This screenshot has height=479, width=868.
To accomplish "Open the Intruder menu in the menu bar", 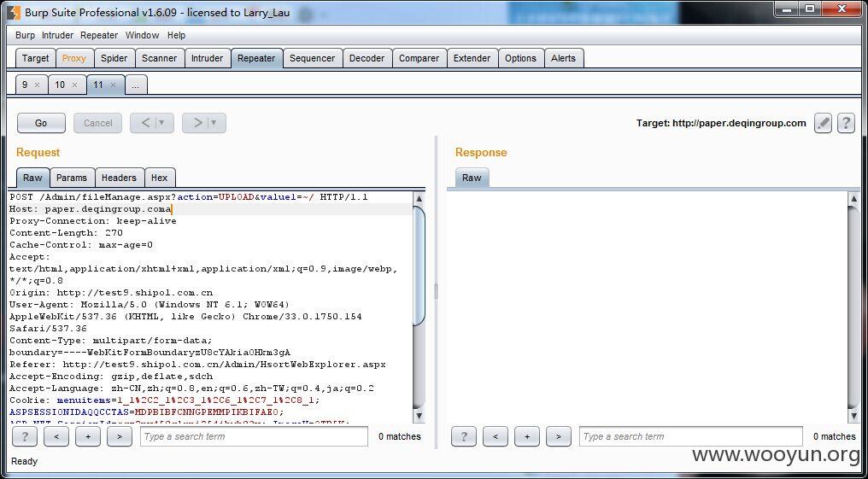I will pyautogui.click(x=57, y=35).
